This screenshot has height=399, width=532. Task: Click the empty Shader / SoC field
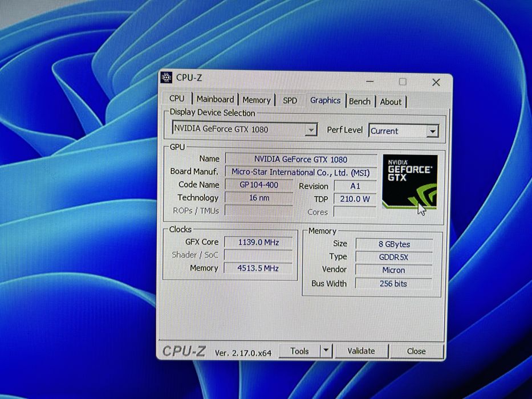[258, 255]
